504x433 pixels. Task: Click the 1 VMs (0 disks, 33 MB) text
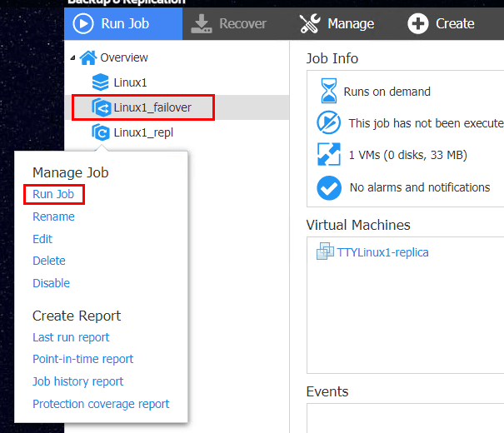(x=408, y=155)
